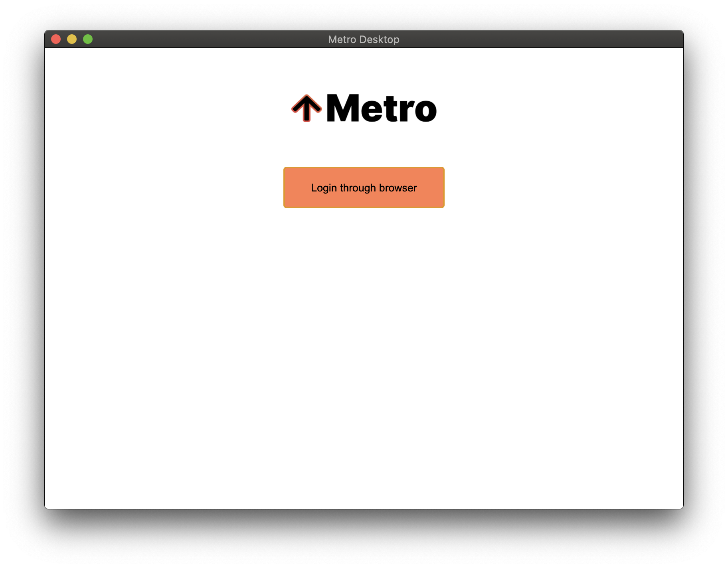Click the Login through browser button
Screen dimensions: 728x568
(x=364, y=187)
